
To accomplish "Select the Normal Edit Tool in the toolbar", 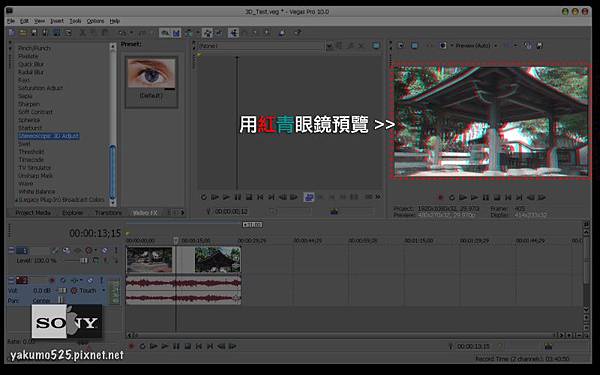I will point(233,33).
